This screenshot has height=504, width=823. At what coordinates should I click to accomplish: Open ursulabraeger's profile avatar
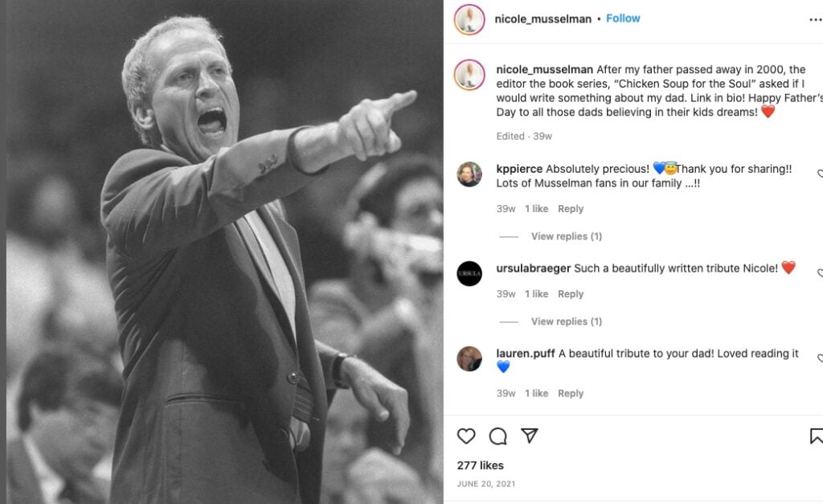point(469,273)
